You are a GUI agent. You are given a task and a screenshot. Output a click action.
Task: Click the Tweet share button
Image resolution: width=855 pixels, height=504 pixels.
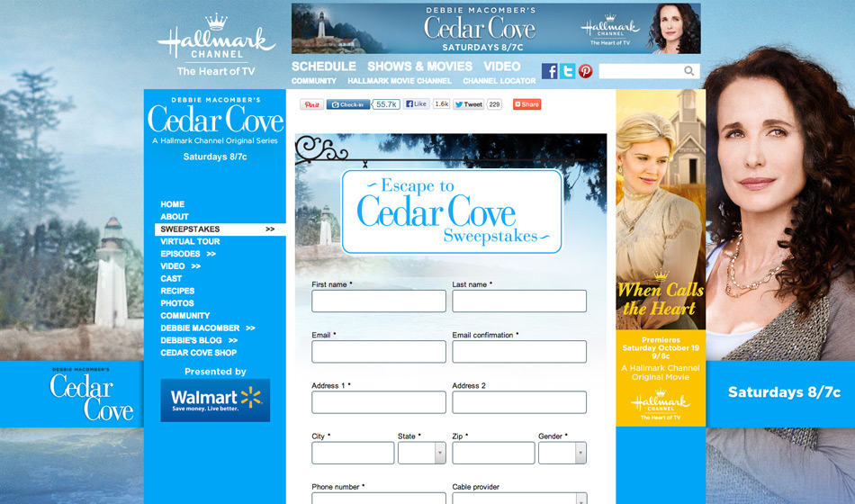click(x=468, y=104)
